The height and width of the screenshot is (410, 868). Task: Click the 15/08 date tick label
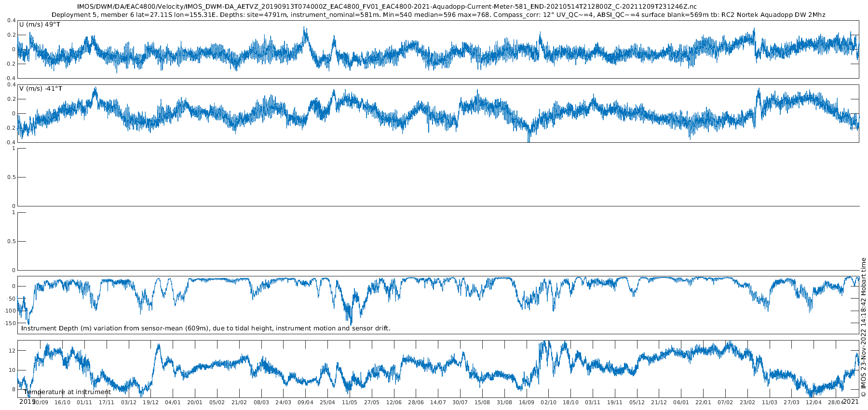coord(482,402)
